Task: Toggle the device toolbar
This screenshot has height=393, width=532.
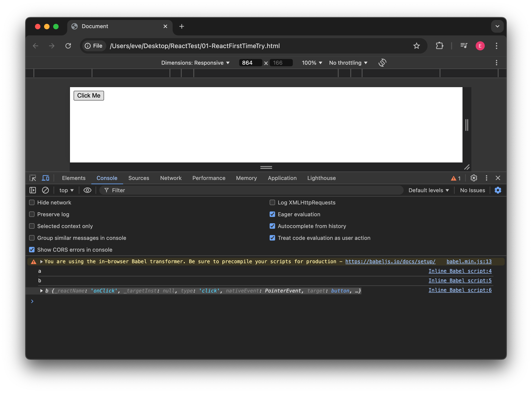Action: (x=45, y=178)
